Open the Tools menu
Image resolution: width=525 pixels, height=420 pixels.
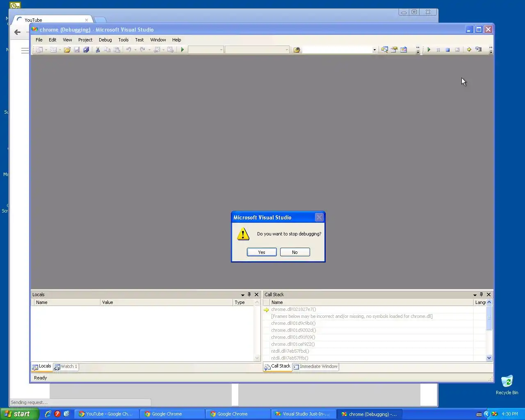(x=123, y=40)
